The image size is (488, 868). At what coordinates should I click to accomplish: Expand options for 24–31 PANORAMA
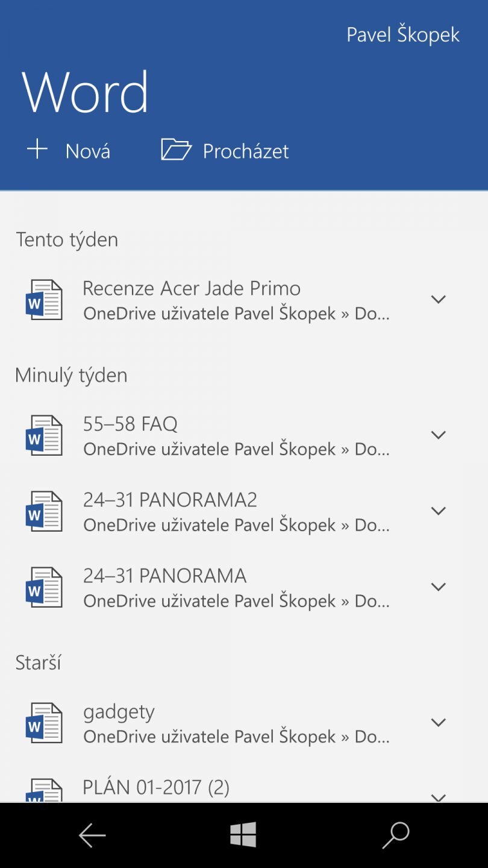[x=438, y=587]
